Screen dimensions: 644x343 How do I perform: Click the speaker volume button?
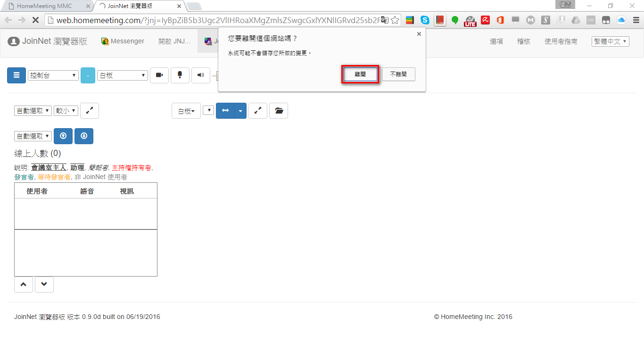point(201,75)
